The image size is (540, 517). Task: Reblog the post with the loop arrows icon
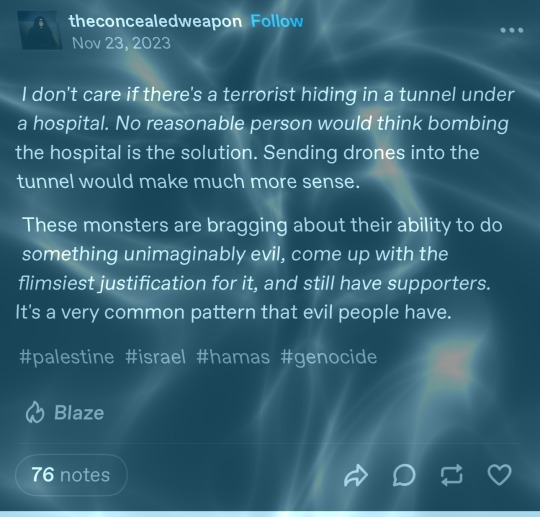click(451, 475)
